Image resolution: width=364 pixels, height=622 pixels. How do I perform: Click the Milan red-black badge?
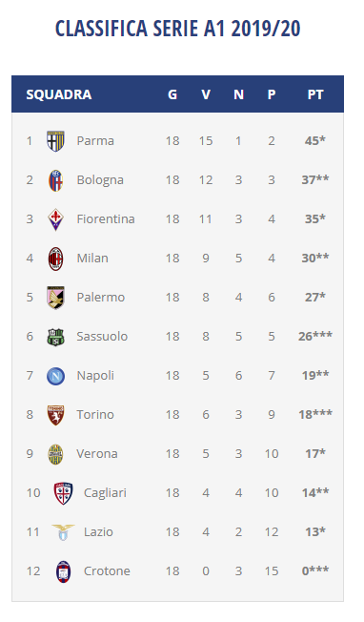(x=55, y=259)
